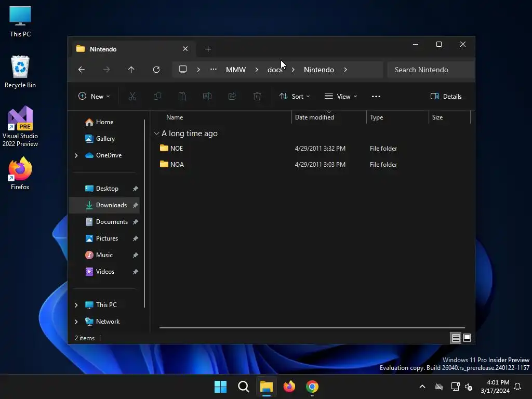532x399 pixels.
Task: Click the Paste clipboard icon
Action: point(182,96)
